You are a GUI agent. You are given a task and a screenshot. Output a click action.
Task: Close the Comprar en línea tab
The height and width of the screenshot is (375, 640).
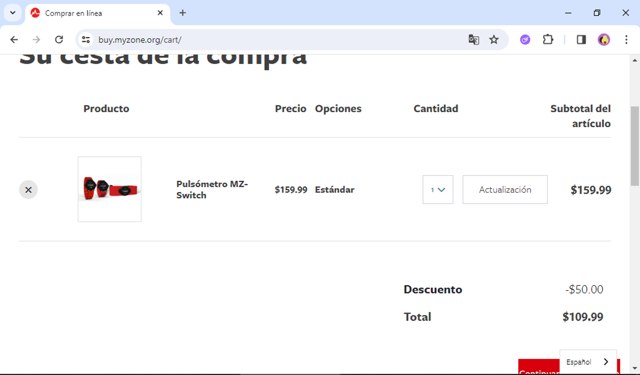point(160,13)
